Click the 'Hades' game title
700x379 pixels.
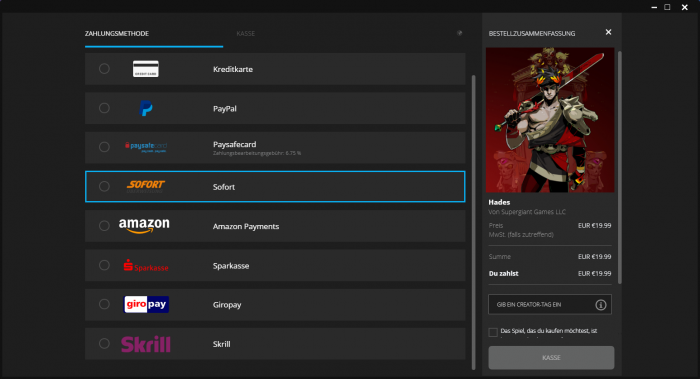(x=499, y=202)
